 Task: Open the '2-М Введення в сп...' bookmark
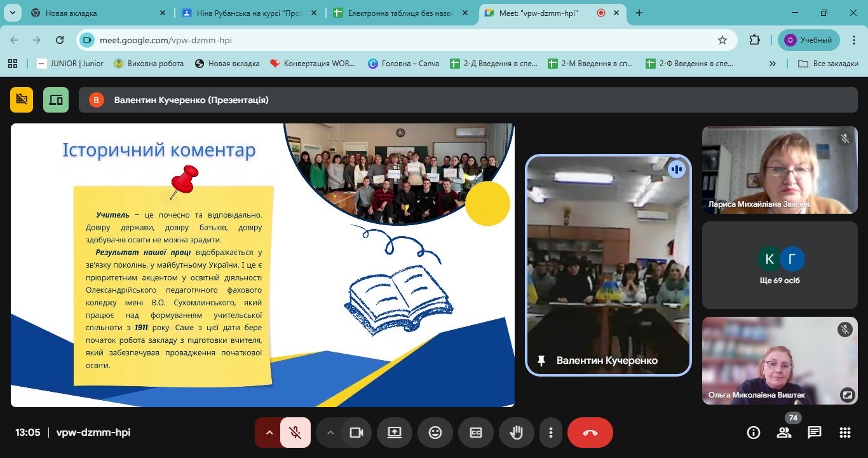(x=591, y=64)
